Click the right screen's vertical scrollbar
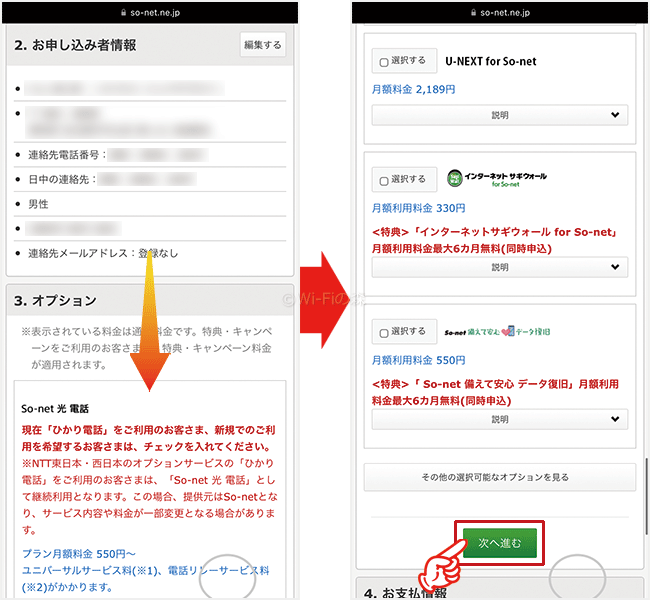 tap(645, 496)
